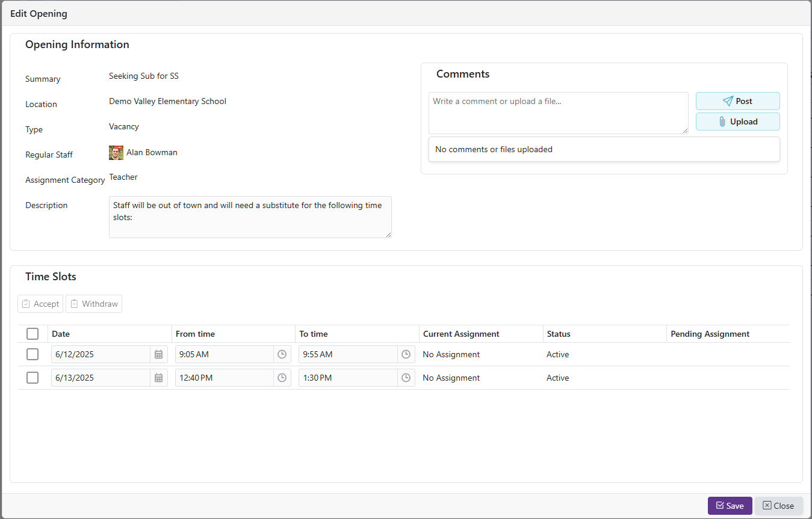Viewport: 812px width, 519px height.
Task: Open time picker for 12:40 PM
Action: 282,378
